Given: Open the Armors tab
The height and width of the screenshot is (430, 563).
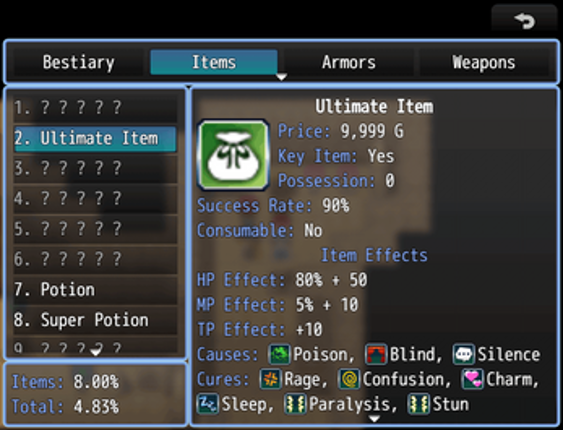Looking at the screenshot, I should coord(349,62).
